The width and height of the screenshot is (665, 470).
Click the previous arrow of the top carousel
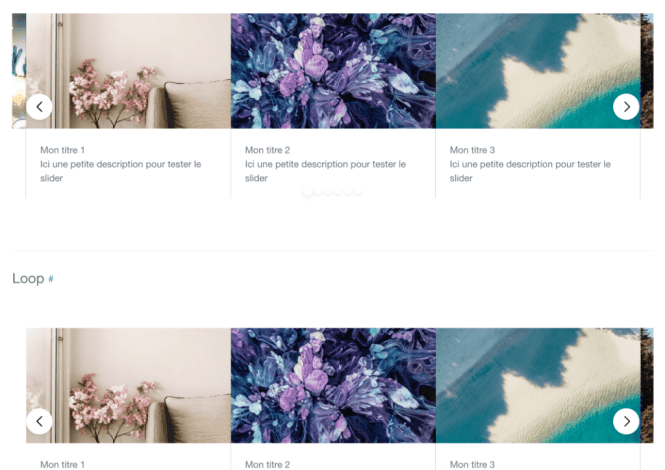click(x=39, y=107)
